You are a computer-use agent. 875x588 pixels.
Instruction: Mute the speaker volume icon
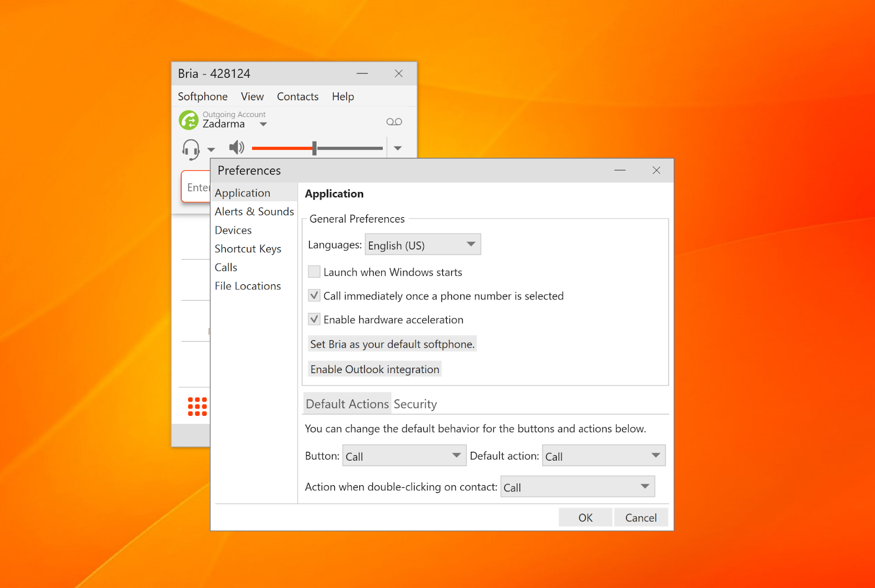236,148
